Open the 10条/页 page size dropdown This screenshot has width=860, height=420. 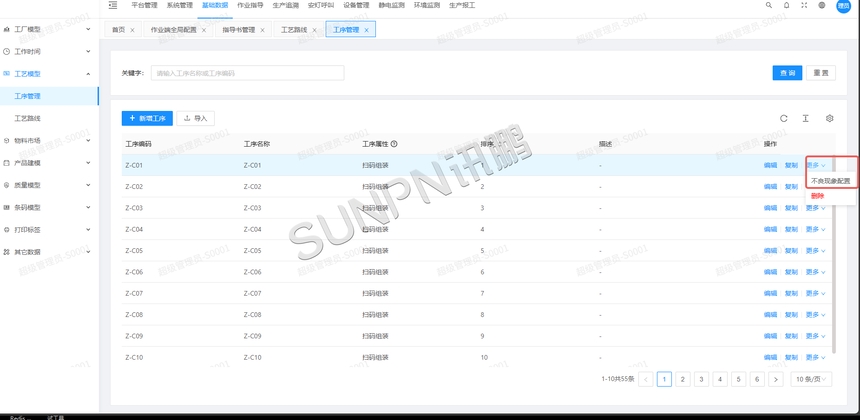[x=811, y=379]
